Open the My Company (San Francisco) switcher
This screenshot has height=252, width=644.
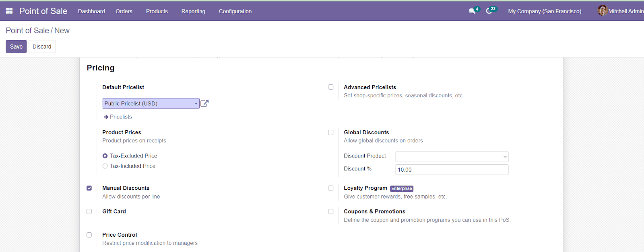(x=545, y=11)
